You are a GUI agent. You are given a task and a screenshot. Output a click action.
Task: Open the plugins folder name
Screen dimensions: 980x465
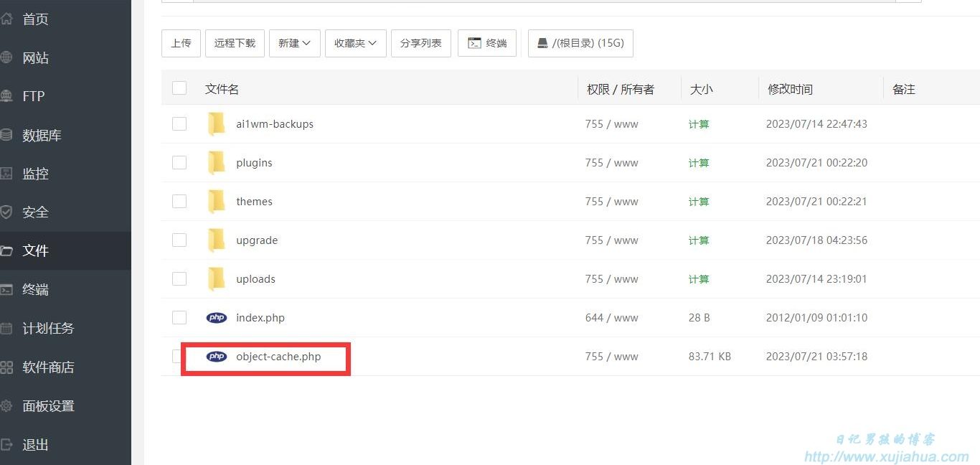pos(254,163)
